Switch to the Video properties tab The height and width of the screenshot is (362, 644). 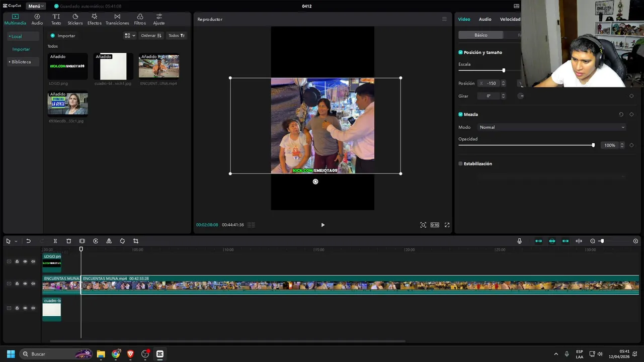pyautogui.click(x=464, y=19)
